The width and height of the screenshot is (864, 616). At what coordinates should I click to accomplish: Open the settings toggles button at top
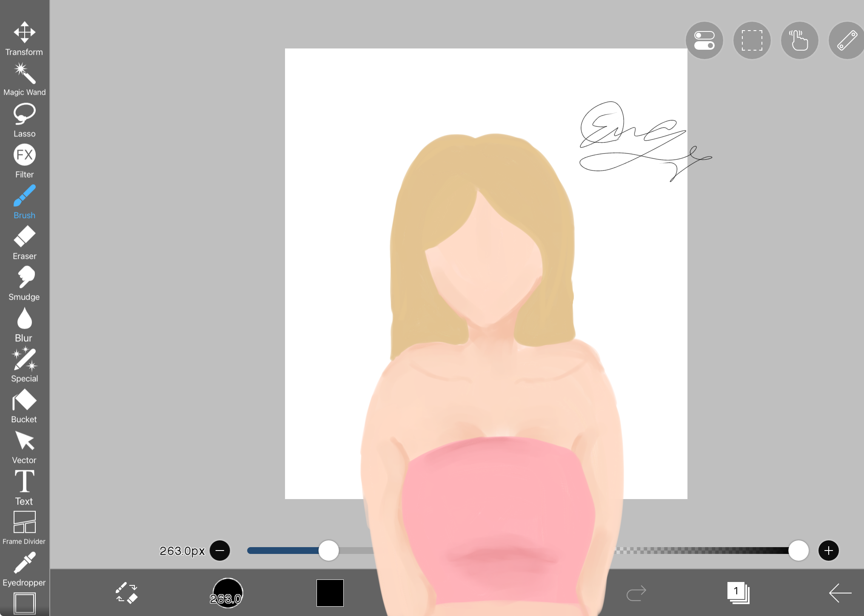coord(704,40)
